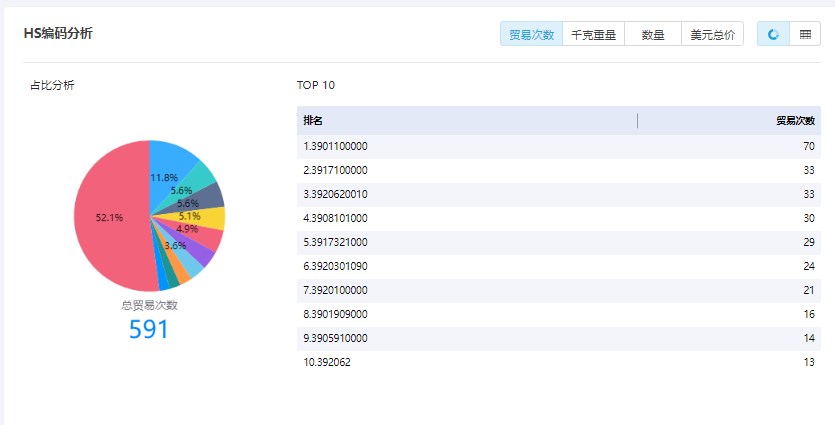835x425 pixels.
Task: Click the total count 591
Action: point(149,330)
